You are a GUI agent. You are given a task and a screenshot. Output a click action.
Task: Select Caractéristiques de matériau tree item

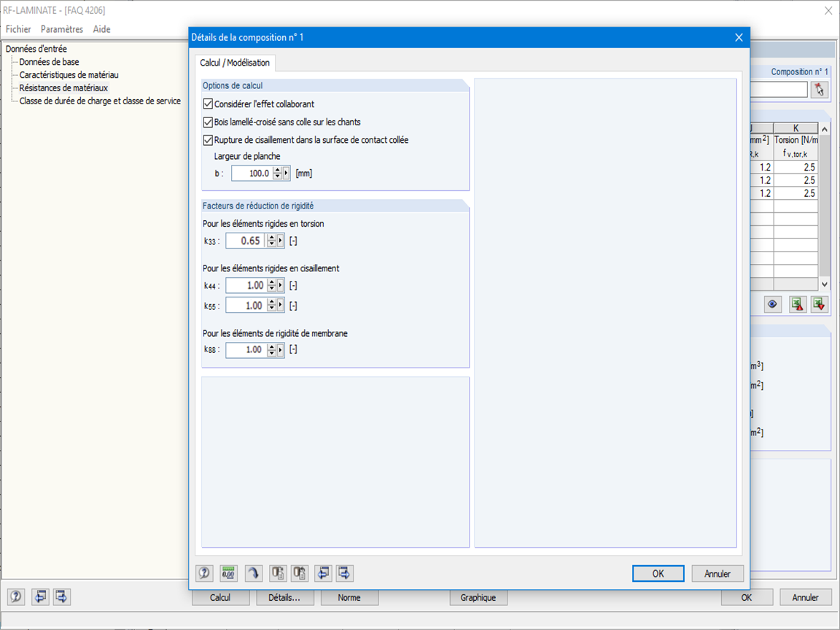pyautogui.click(x=69, y=75)
